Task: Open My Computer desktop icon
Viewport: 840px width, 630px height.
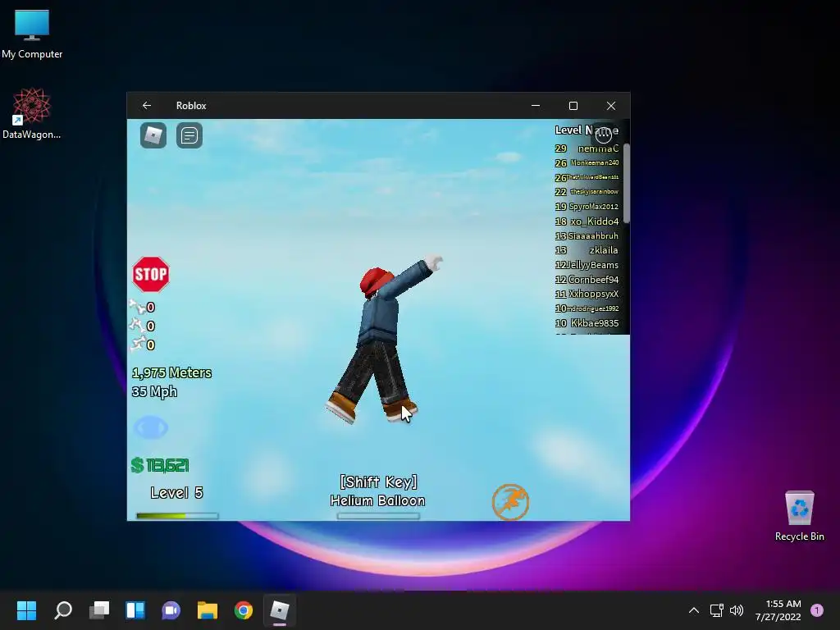Action: point(32,34)
